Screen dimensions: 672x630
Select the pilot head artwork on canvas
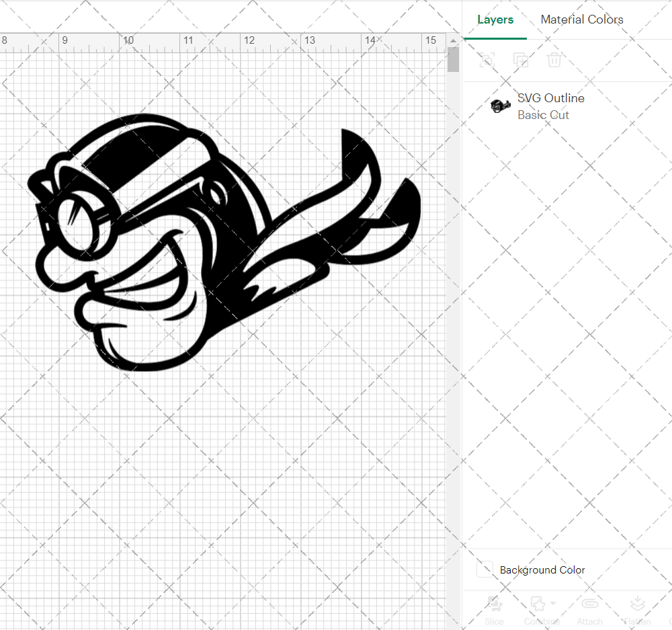pyautogui.click(x=224, y=242)
